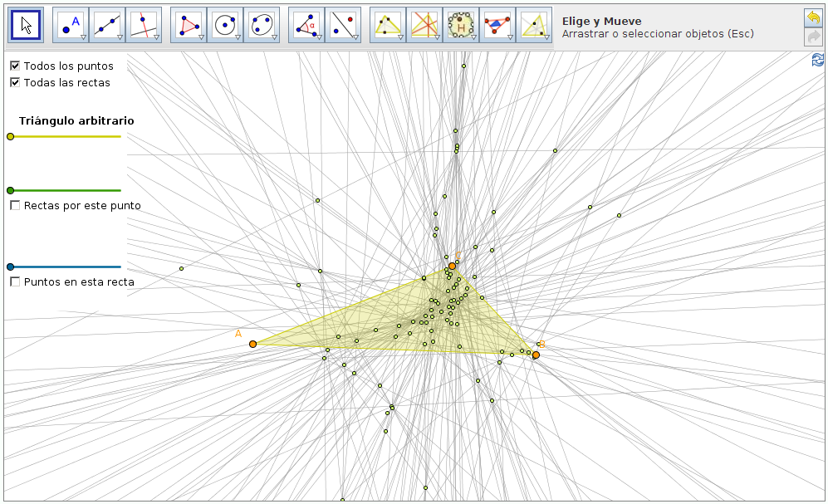Expand dropdown arrow on the Angle tool
The image size is (828, 504).
(x=319, y=37)
